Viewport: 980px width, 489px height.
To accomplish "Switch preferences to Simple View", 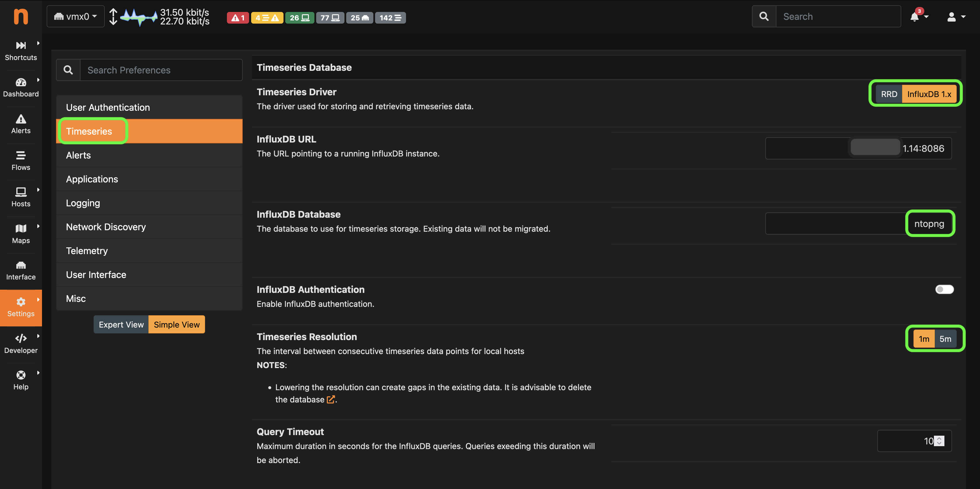I will tap(176, 324).
